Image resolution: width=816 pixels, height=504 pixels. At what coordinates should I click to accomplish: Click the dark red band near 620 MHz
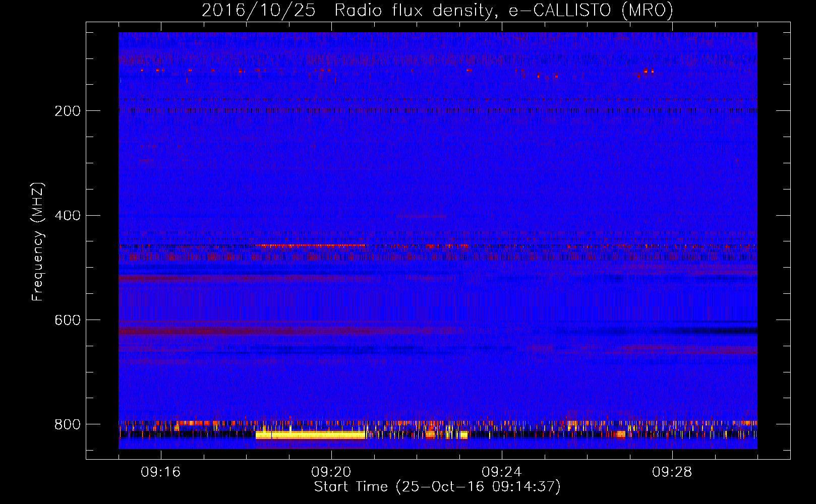[290, 331]
